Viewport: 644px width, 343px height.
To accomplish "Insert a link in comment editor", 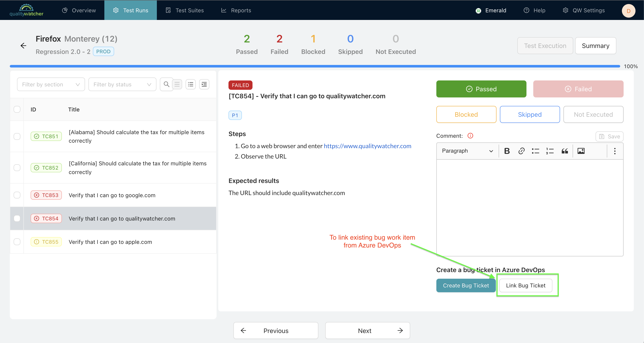I will (521, 151).
